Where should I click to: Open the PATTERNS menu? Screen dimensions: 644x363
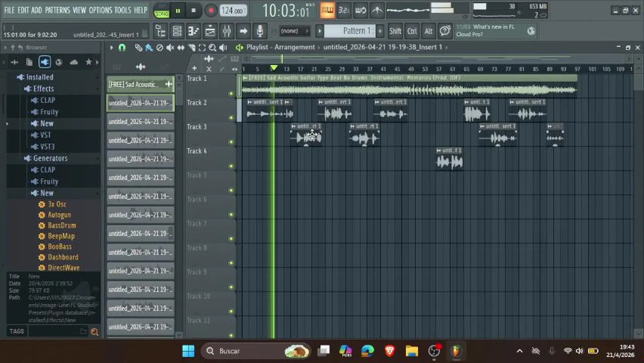[57, 10]
